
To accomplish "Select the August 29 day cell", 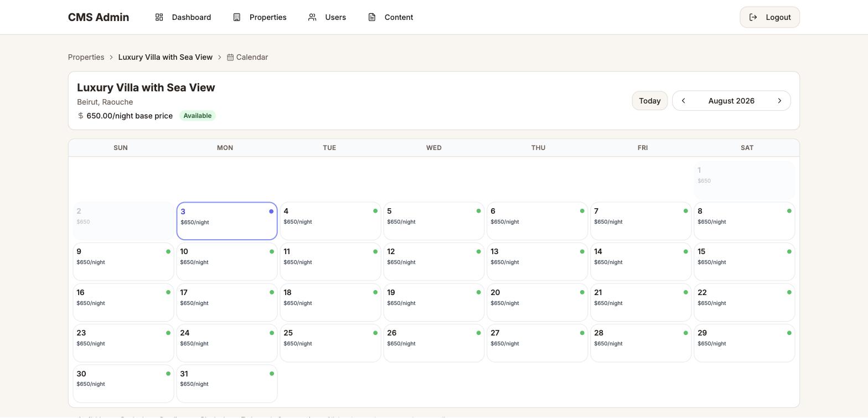I will (745, 343).
